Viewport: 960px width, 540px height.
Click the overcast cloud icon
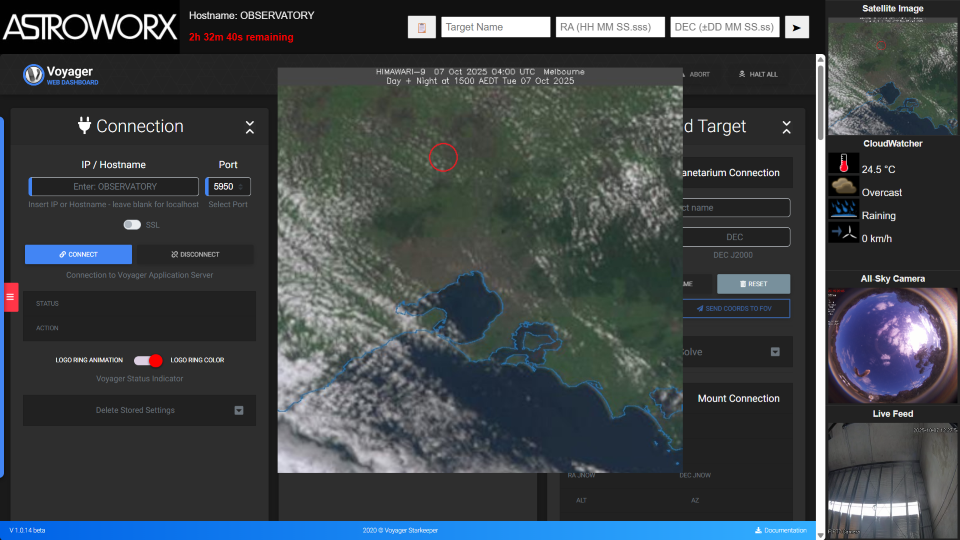tap(844, 188)
